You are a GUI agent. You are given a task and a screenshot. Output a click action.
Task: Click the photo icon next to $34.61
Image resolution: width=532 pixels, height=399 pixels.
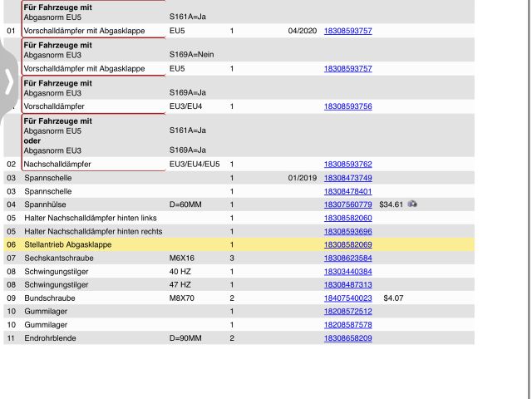(412, 204)
